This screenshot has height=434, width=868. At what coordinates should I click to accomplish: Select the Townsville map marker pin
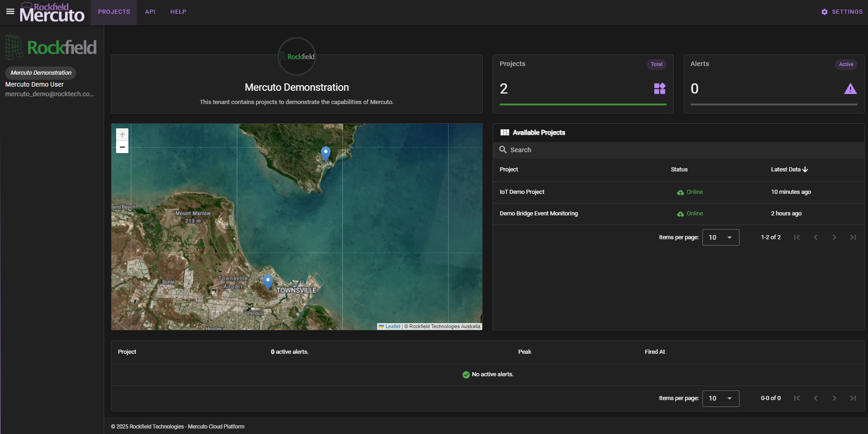(268, 282)
